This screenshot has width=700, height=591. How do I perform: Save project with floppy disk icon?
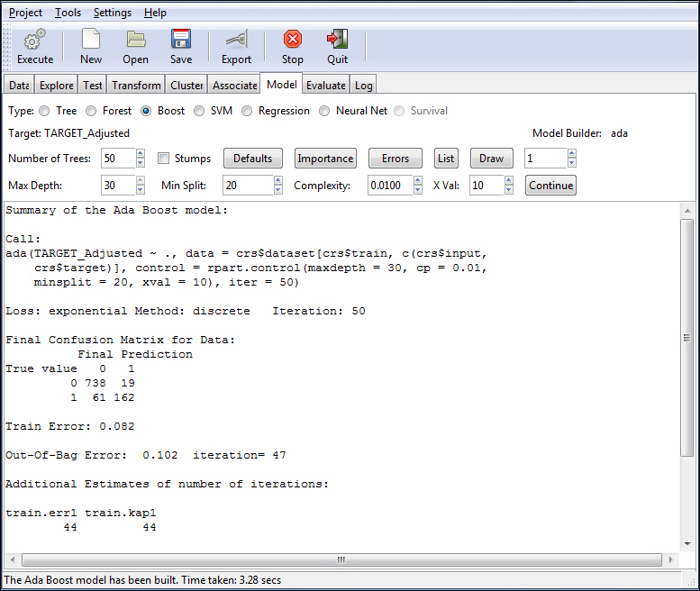tap(181, 40)
